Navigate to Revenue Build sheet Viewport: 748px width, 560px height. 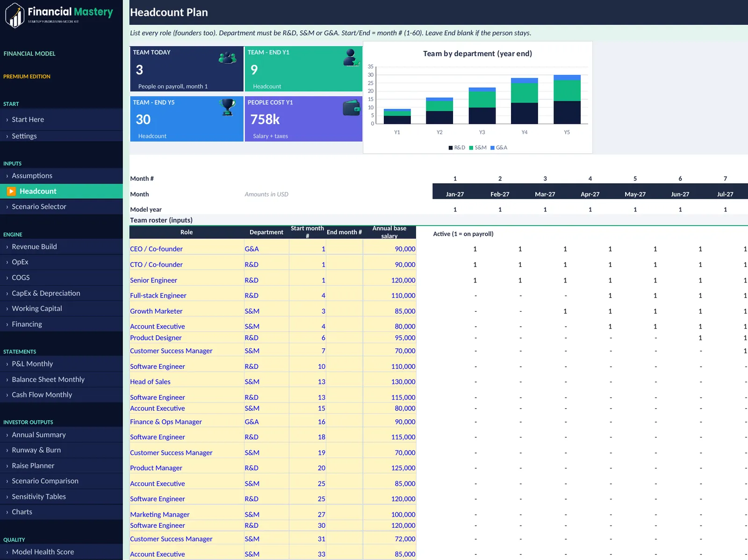(61, 247)
